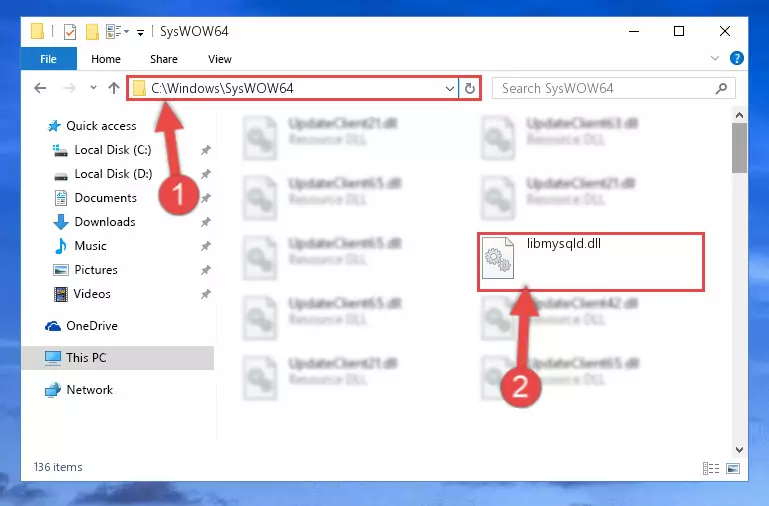Click the pin icon next to Videos
Screen dimensions: 769x506
pyautogui.click(x=205, y=294)
